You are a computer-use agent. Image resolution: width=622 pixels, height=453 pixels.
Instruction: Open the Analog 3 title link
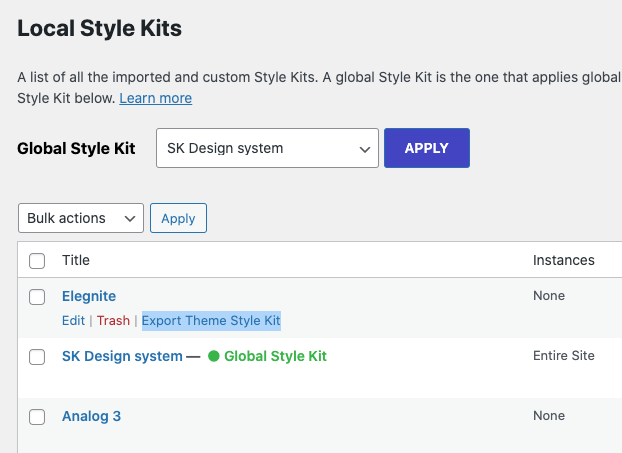[x=91, y=416]
